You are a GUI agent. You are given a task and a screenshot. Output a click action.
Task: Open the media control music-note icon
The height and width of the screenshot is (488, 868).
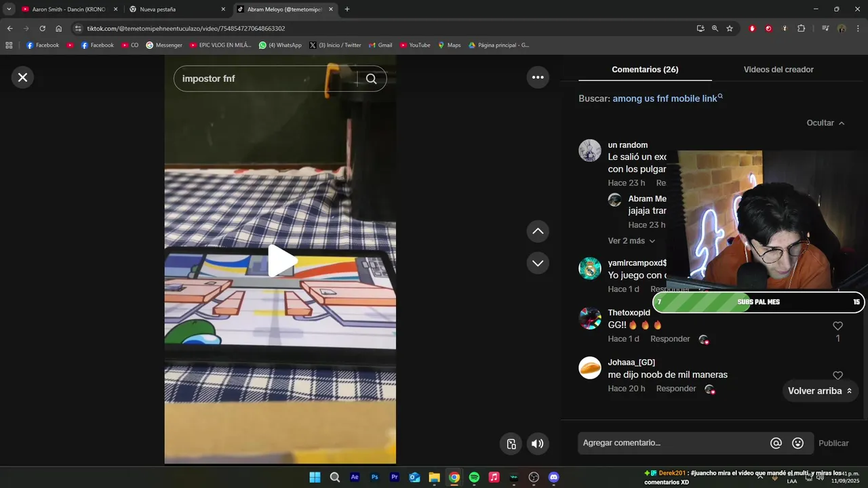click(825, 28)
